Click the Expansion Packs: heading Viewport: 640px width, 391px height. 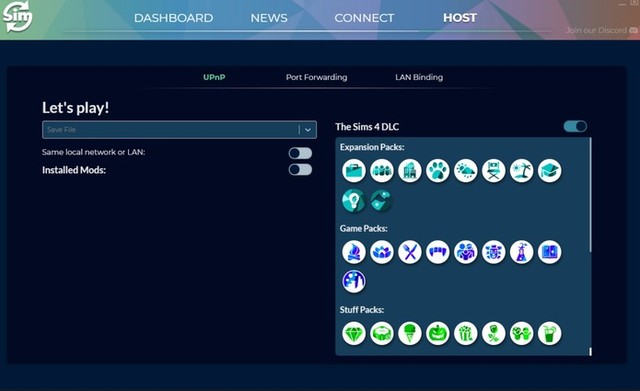(x=372, y=147)
